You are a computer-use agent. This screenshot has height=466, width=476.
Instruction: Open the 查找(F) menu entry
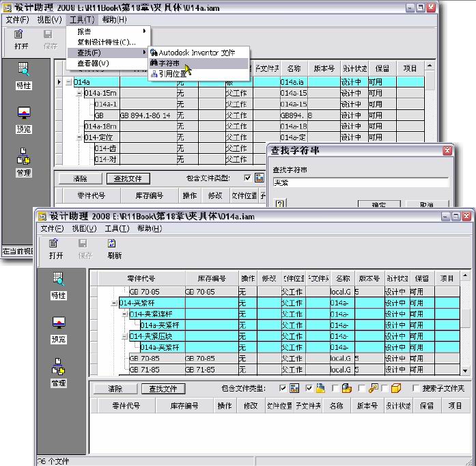click(107, 53)
